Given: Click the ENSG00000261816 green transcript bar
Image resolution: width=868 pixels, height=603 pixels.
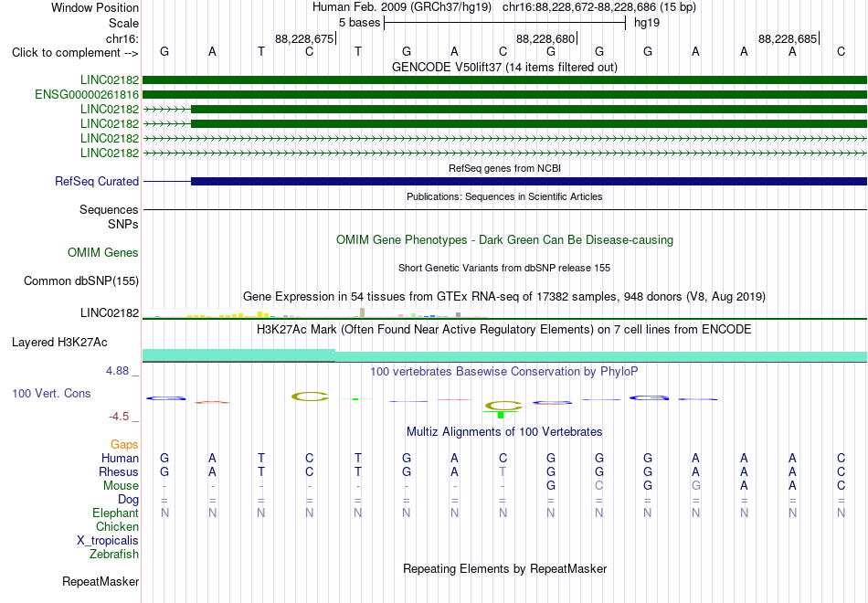Looking at the screenshot, I should tap(504, 95).
